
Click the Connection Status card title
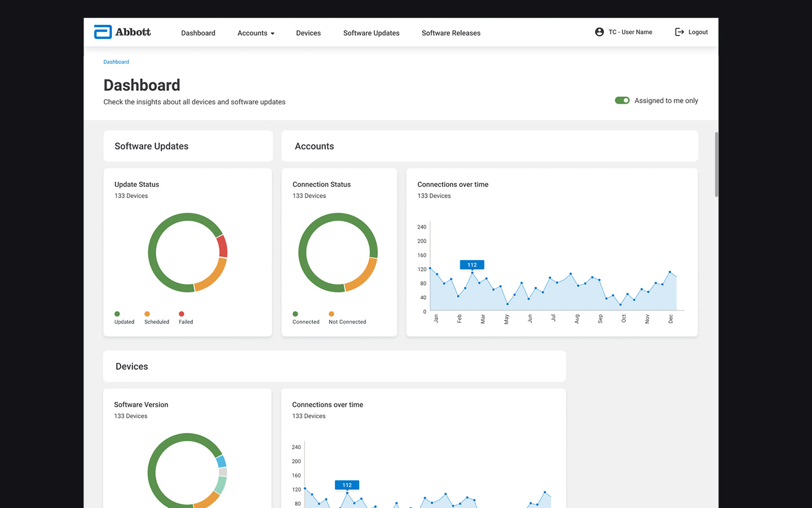[x=321, y=185]
